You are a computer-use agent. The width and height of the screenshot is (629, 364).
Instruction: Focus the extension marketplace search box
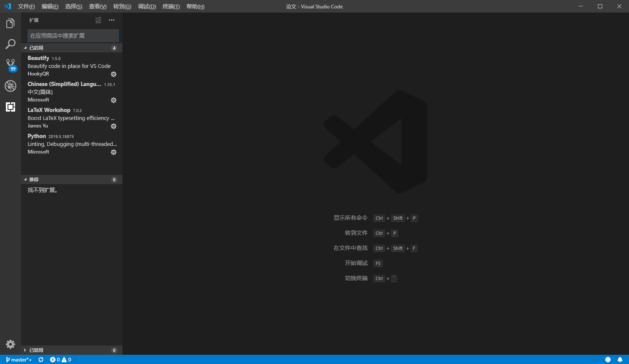click(x=73, y=36)
